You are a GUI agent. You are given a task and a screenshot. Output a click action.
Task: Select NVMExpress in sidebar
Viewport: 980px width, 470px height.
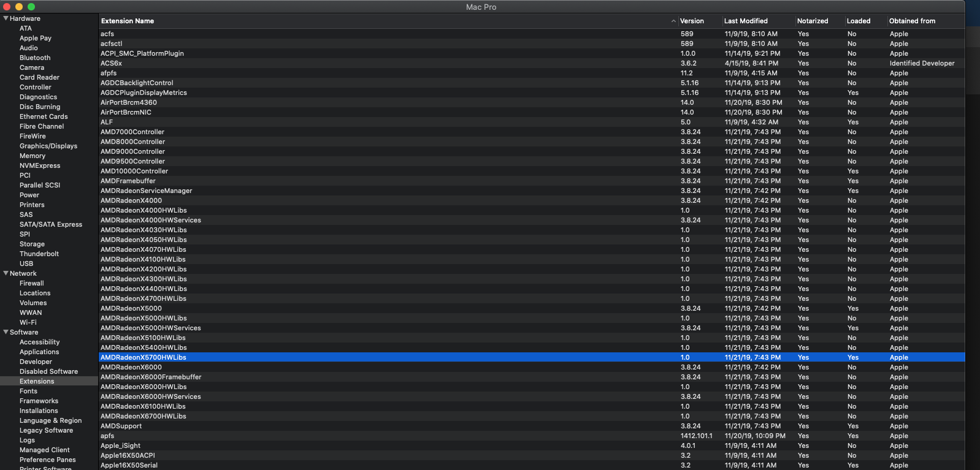[x=40, y=165]
